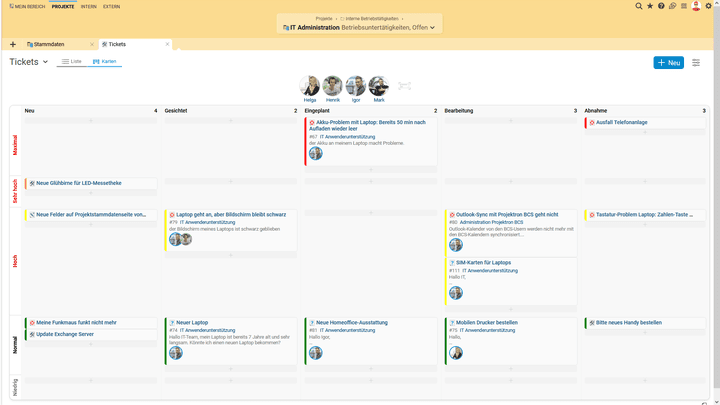This screenshot has width=720, height=405.
Task: Click the Bearbeitung column header
Action: [x=459, y=111]
